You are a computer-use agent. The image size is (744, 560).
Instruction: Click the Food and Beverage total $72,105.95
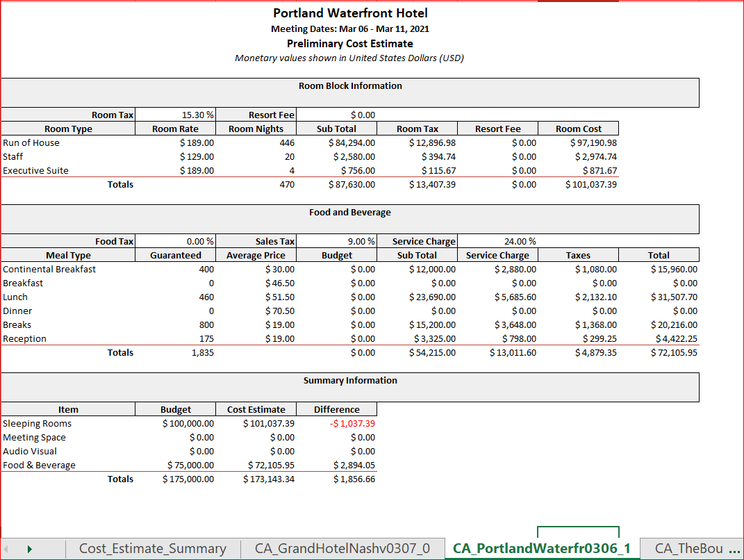[x=658, y=352]
